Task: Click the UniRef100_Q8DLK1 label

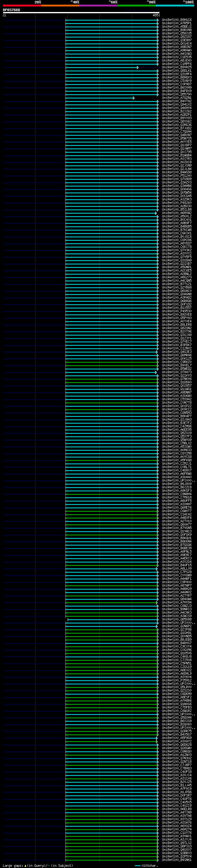Action: pos(176,71)
